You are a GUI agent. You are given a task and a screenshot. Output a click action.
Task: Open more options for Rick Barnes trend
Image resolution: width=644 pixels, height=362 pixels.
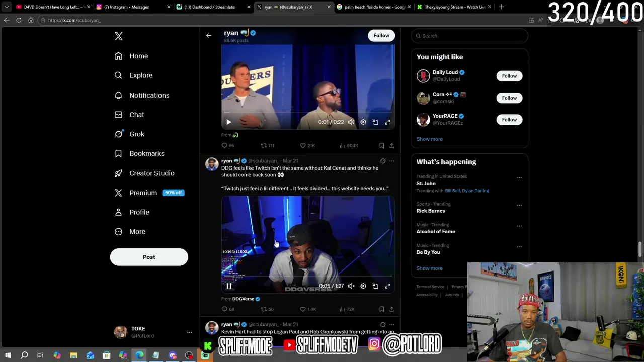click(x=519, y=205)
